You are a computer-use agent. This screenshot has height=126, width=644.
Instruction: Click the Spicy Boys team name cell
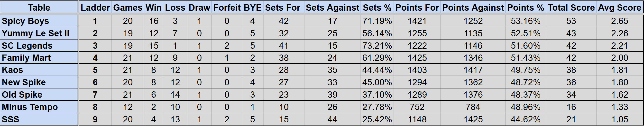[x=39, y=21]
